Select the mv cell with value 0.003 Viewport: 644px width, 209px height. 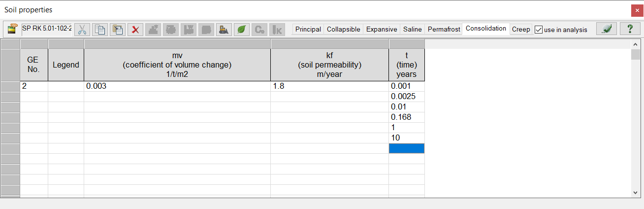pyautogui.click(x=177, y=86)
